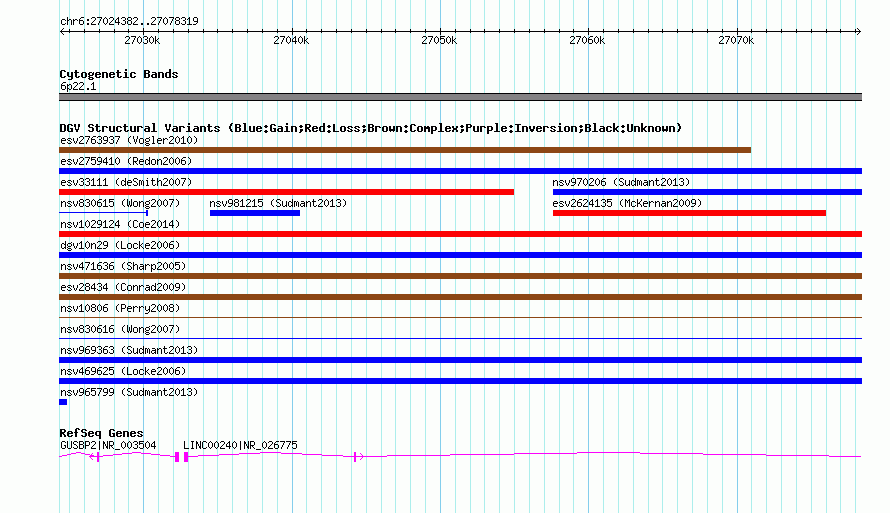890x513 pixels.
Task: Click the blue nsv969363 gain bar
Action: click(x=460, y=360)
